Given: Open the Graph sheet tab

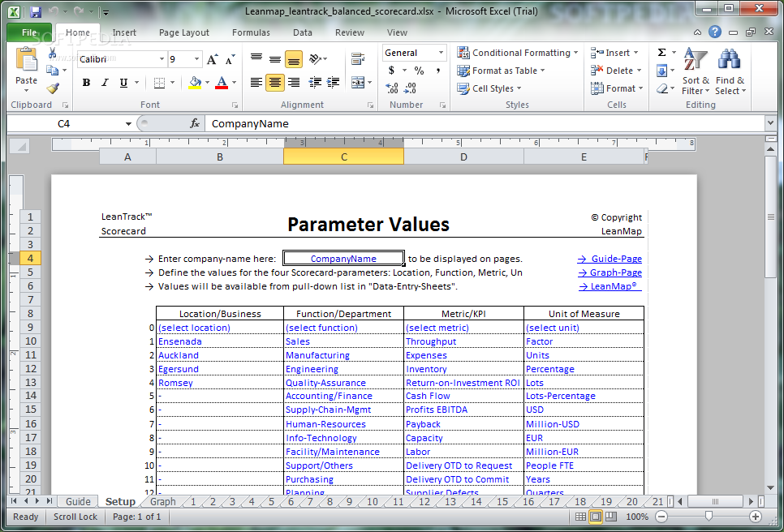Looking at the screenshot, I should (163, 501).
